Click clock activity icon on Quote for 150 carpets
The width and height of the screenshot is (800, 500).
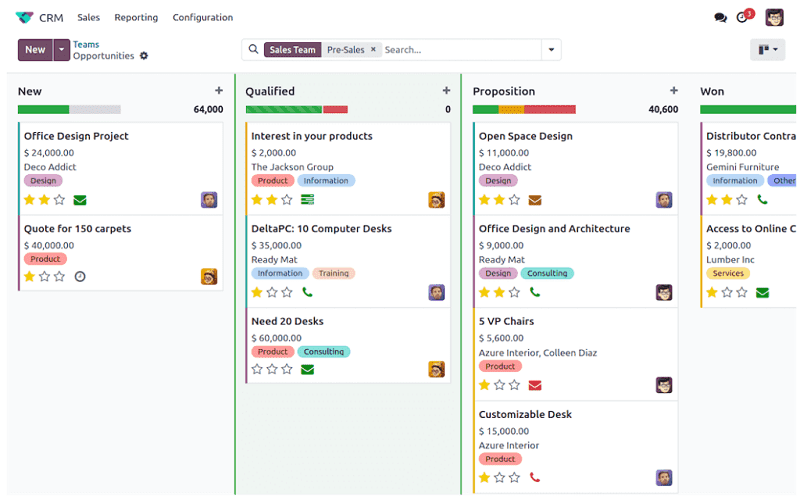(80, 277)
